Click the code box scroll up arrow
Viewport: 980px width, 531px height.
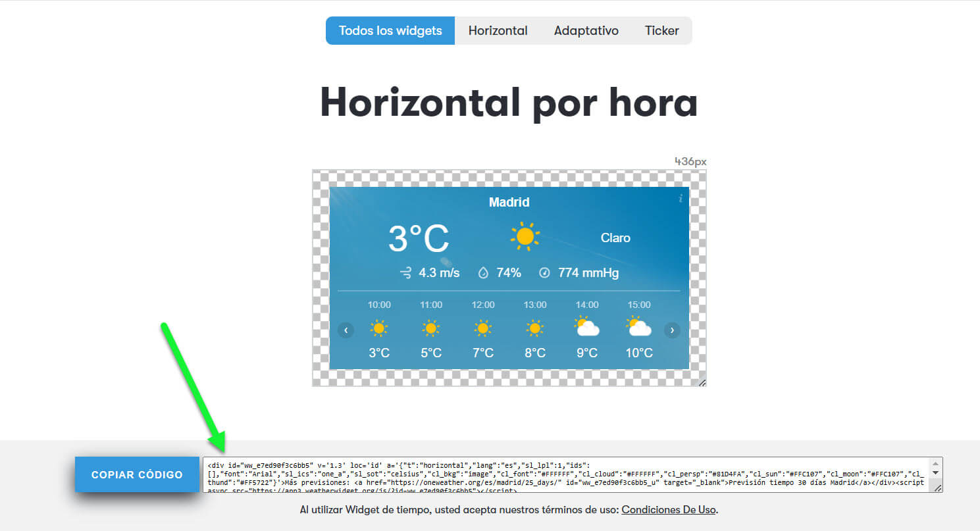(x=936, y=463)
